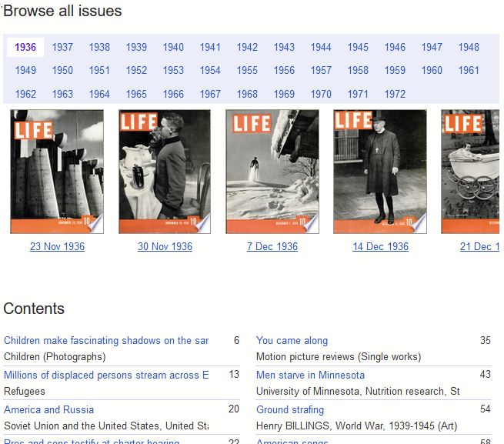Select the 1936 year tab

click(x=25, y=47)
